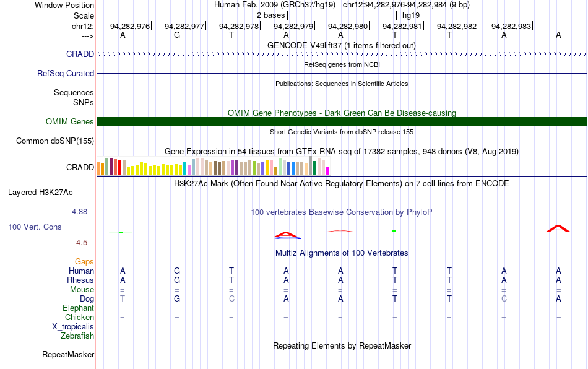This screenshot has width=588, height=369.
Task: Click the CRADD label beside the GTEx bars
Action: pos(80,167)
